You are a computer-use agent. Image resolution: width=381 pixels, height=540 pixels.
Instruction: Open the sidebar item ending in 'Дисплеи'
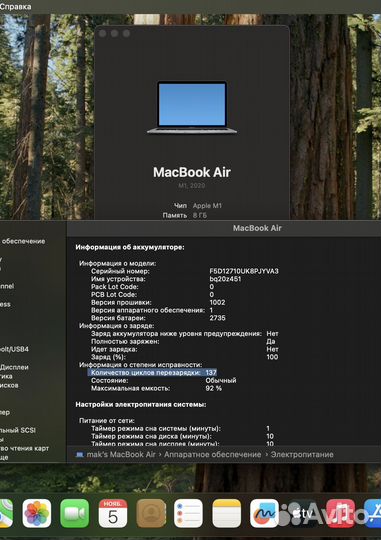[x=14, y=367]
